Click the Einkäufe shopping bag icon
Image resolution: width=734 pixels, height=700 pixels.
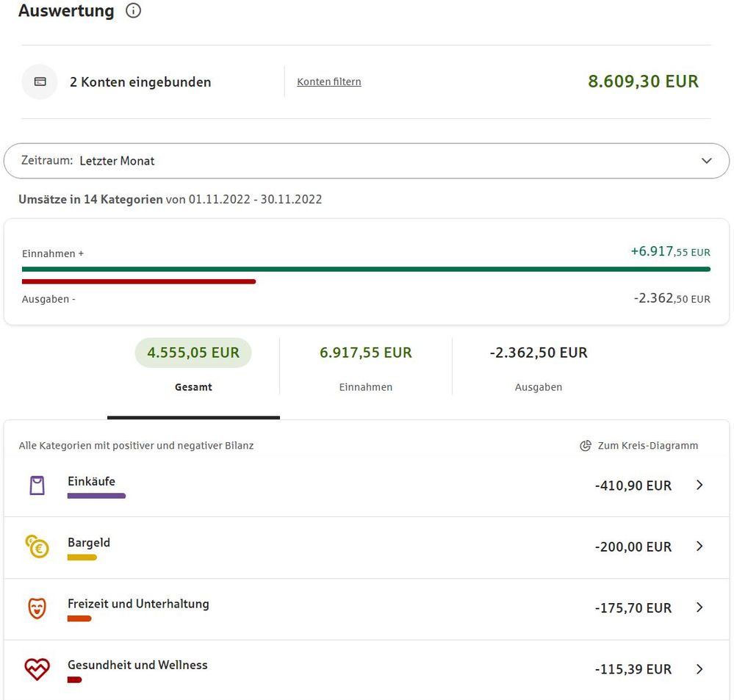click(37, 486)
